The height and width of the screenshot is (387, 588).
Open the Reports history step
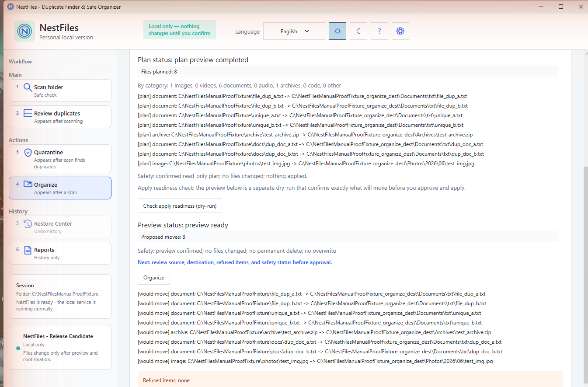coord(60,253)
